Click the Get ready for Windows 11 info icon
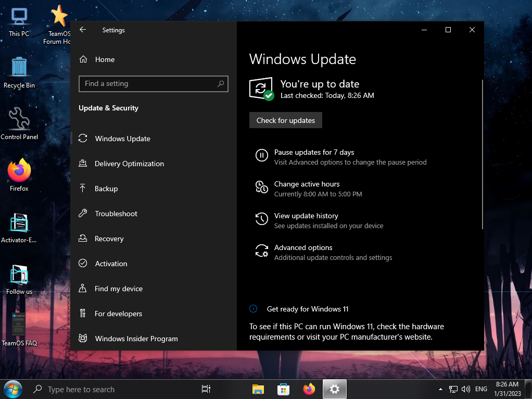Screen dimensions: 532x399 (x=253, y=309)
